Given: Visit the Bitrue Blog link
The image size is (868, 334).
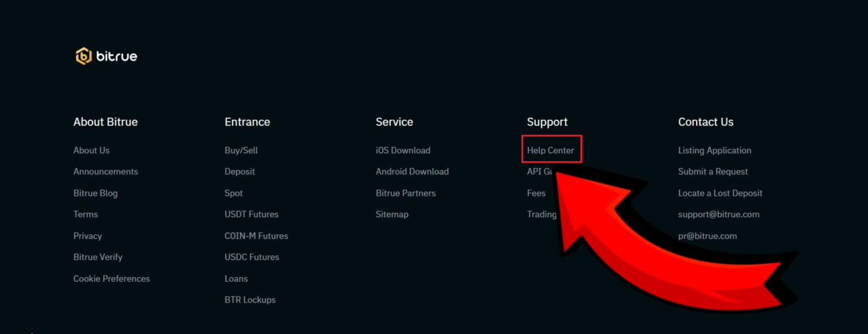Looking at the screenshot, I should pos(95,193).
